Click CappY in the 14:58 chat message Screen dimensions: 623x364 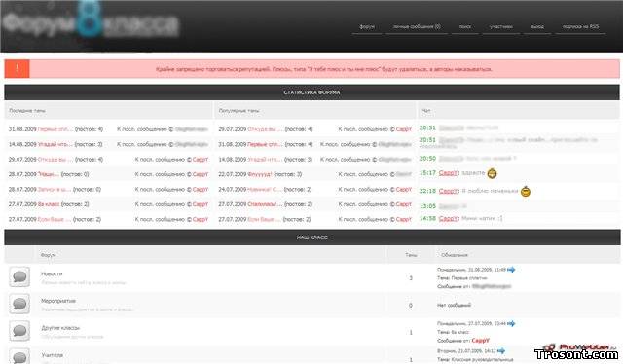point(448,219)
